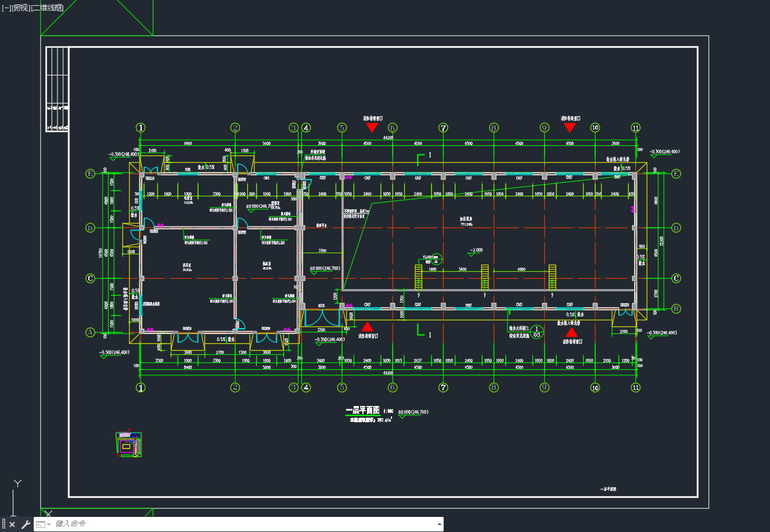Select the left-side grid bubble A
Viewport: 770px width, 532px height.
(90, 332)
